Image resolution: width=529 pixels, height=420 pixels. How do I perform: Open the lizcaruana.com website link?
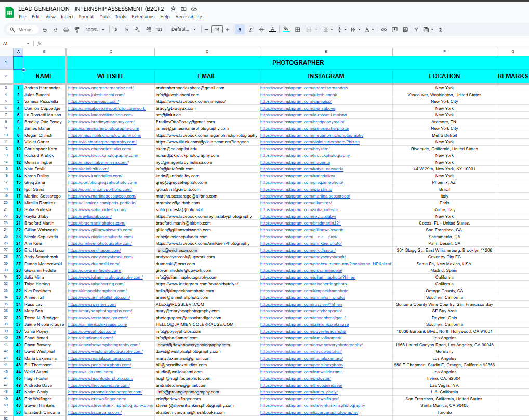tap(95, 412)
